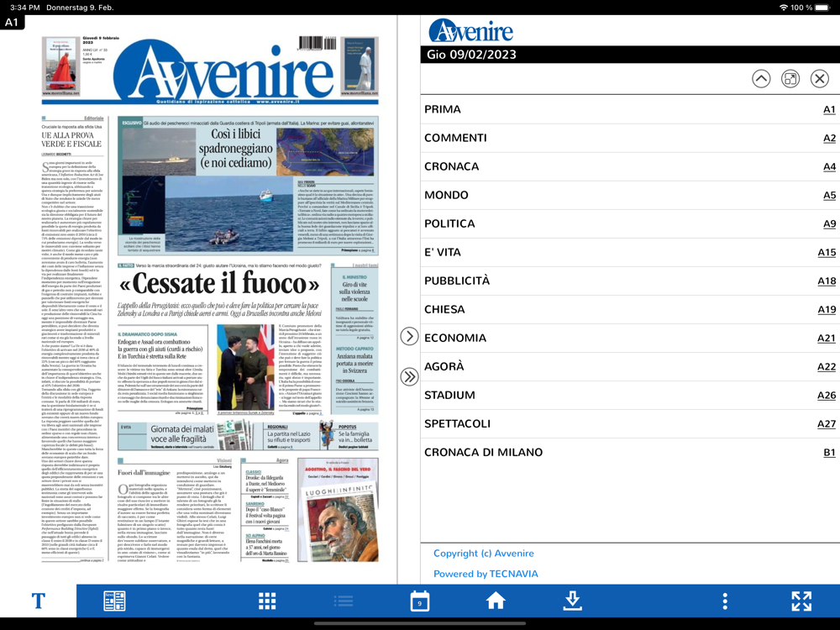This screenshot has width=840, height=630.
Task: Jump to page A15 link
Action: pyautogui.click(x=827, y=252)
